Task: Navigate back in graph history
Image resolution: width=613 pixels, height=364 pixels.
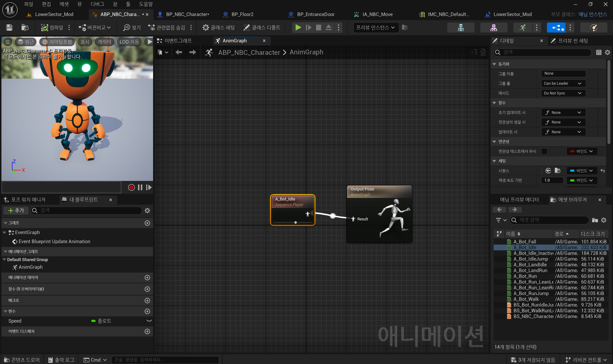Action: [179, 52]
